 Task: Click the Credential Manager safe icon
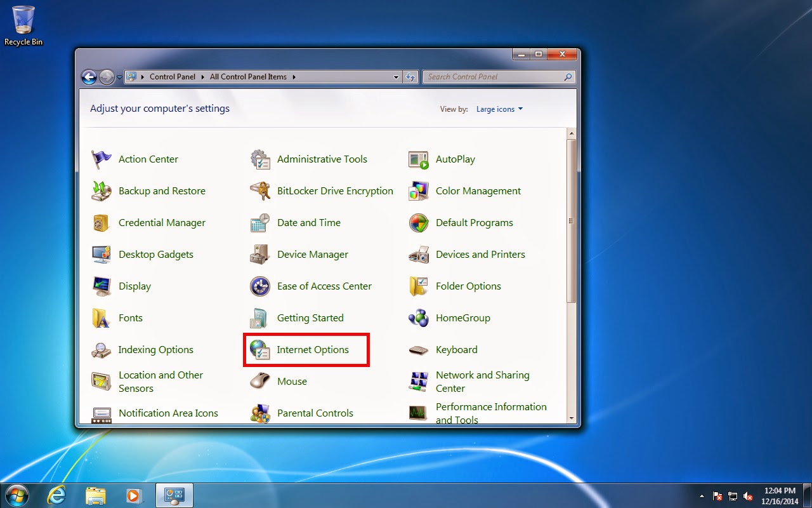click(x=101, y=223)
